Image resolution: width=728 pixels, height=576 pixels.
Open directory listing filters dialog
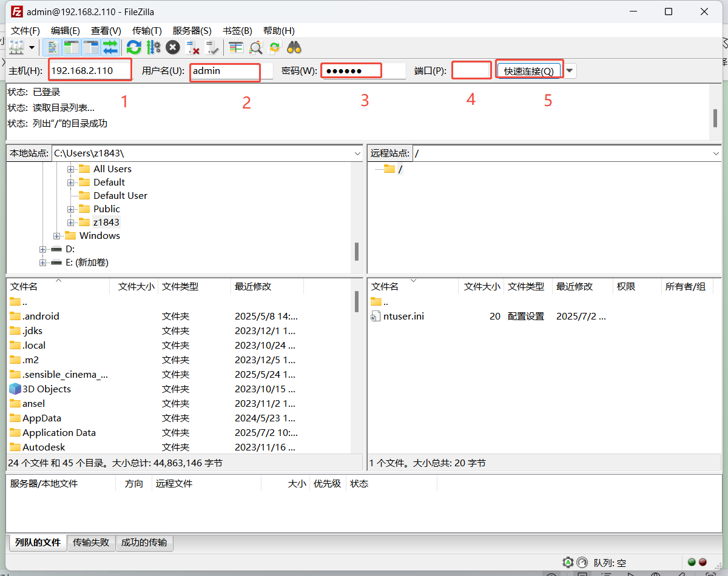236,47
